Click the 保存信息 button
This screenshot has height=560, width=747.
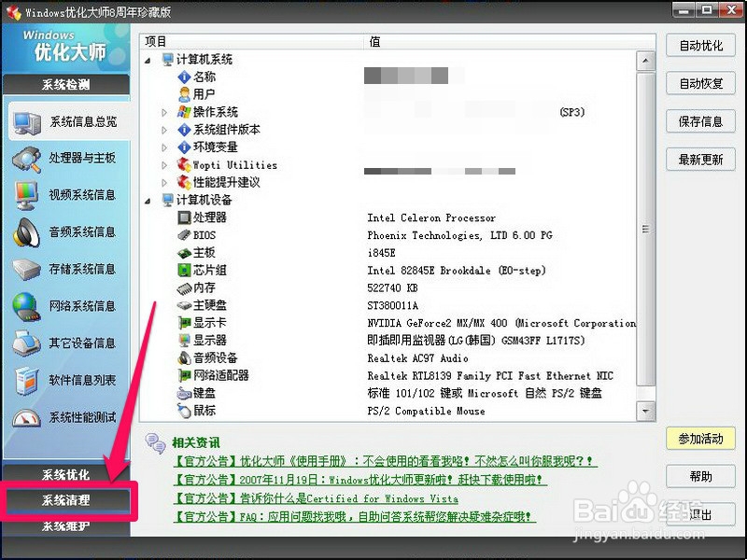coord(700,121)
